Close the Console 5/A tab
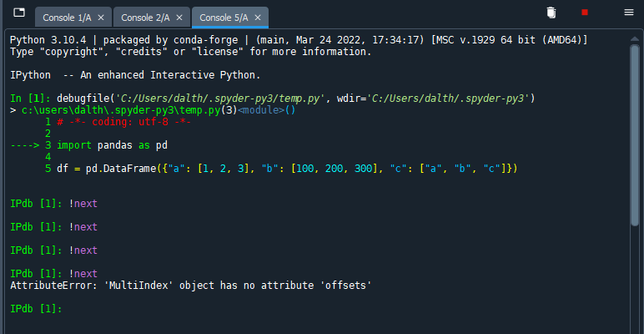This screenshot has width=644, height=334. [x=258, y=18]
